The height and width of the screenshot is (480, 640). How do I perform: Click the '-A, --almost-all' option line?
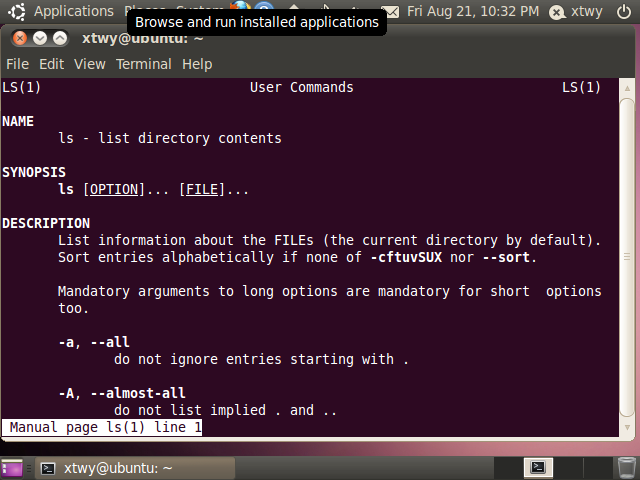click(x=122, y=393)
